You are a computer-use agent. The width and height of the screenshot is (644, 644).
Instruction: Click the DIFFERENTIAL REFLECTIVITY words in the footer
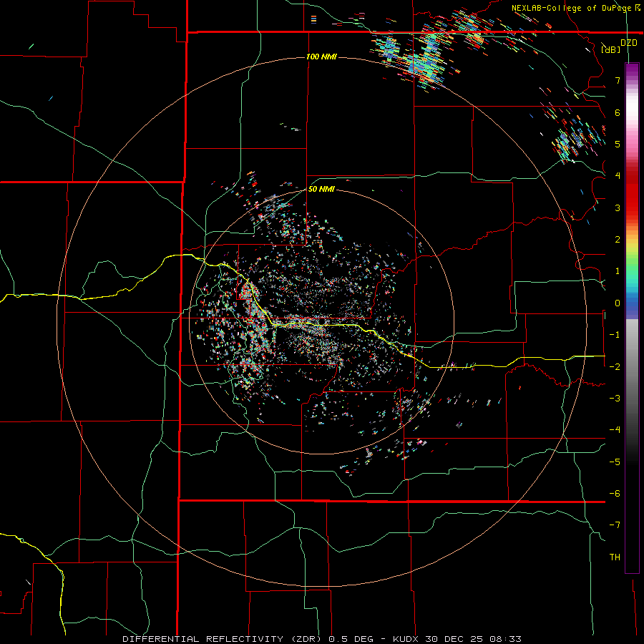(203, 639)
